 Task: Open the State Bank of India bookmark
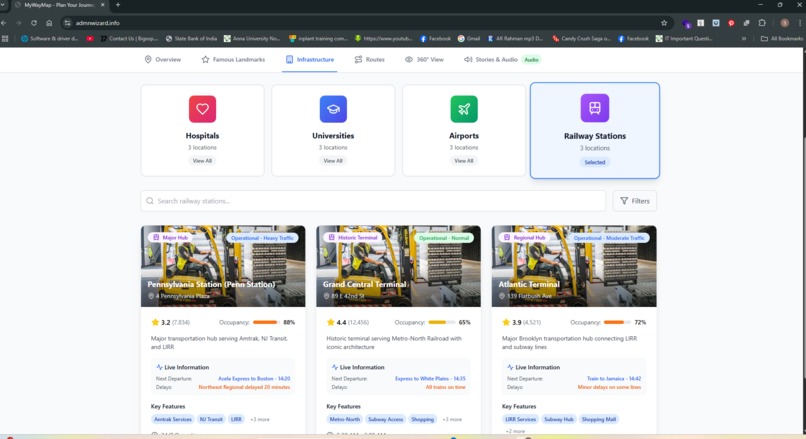pos(191,39)
